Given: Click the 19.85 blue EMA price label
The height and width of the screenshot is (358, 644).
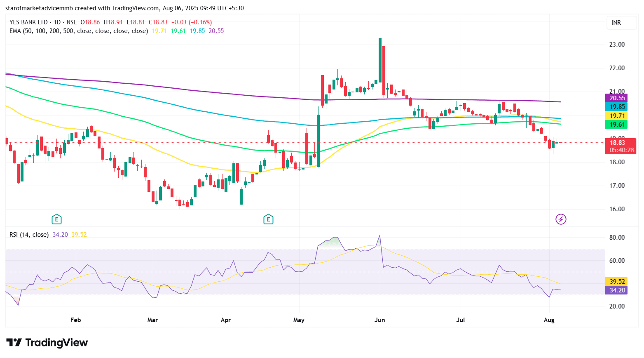Looking at the screenshot, I should [617, 107].
